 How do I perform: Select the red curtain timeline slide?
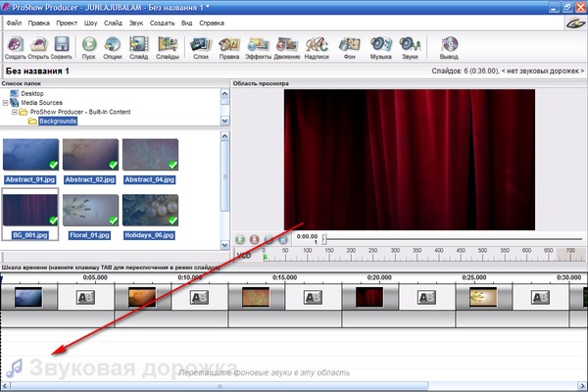pos(369,297)
